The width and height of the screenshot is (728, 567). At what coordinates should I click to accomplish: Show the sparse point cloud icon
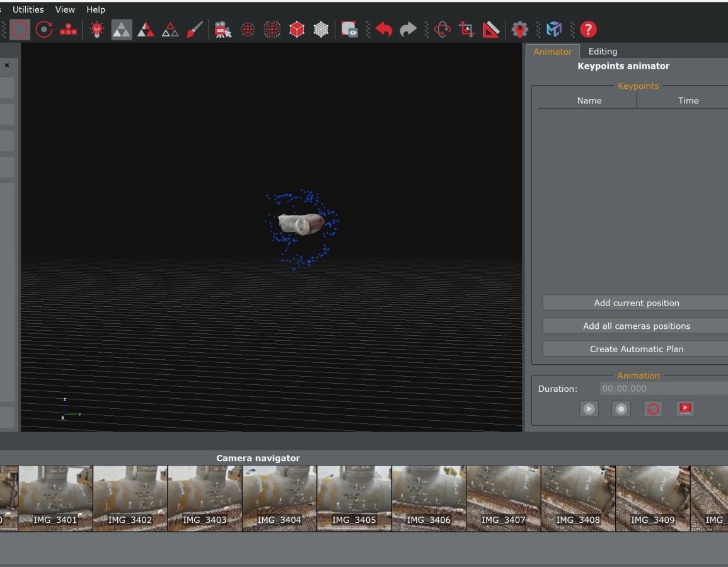(x=248, y=30)
